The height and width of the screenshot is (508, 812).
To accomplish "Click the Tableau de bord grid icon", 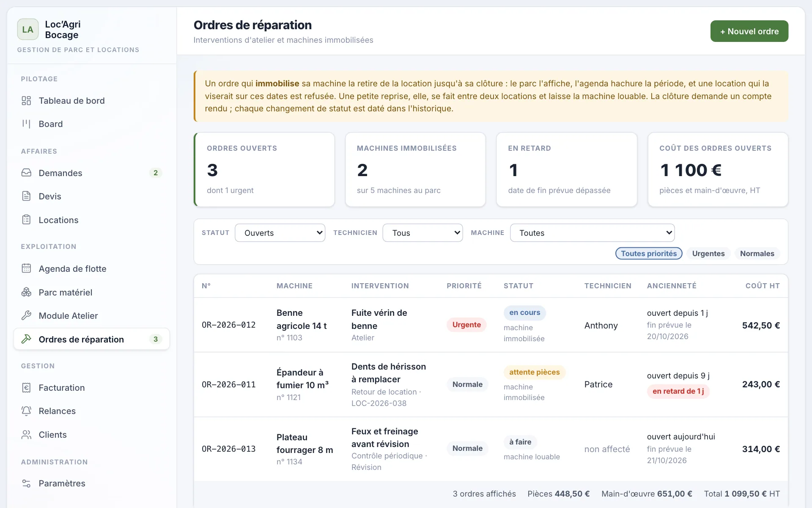I will (x=26, y=101).
